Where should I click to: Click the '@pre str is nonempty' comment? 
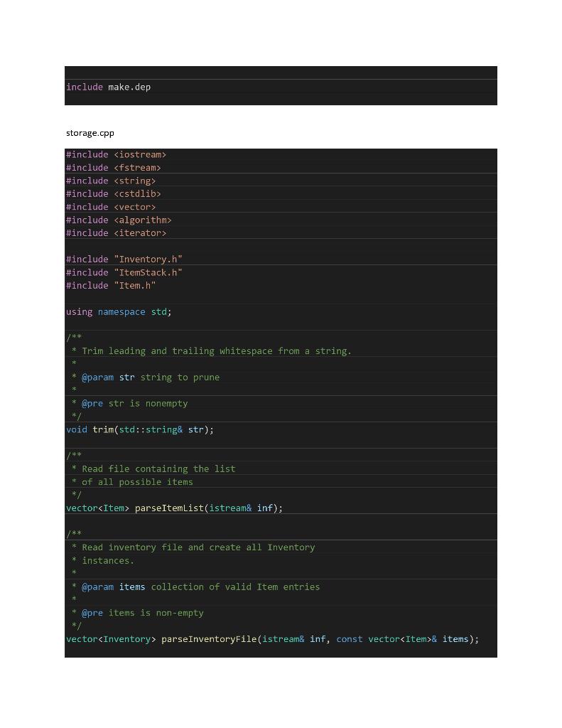click(129, 403)
